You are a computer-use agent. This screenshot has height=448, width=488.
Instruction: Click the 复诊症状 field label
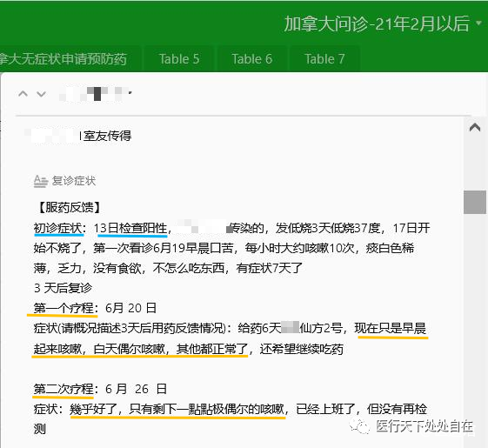(74, 181)
